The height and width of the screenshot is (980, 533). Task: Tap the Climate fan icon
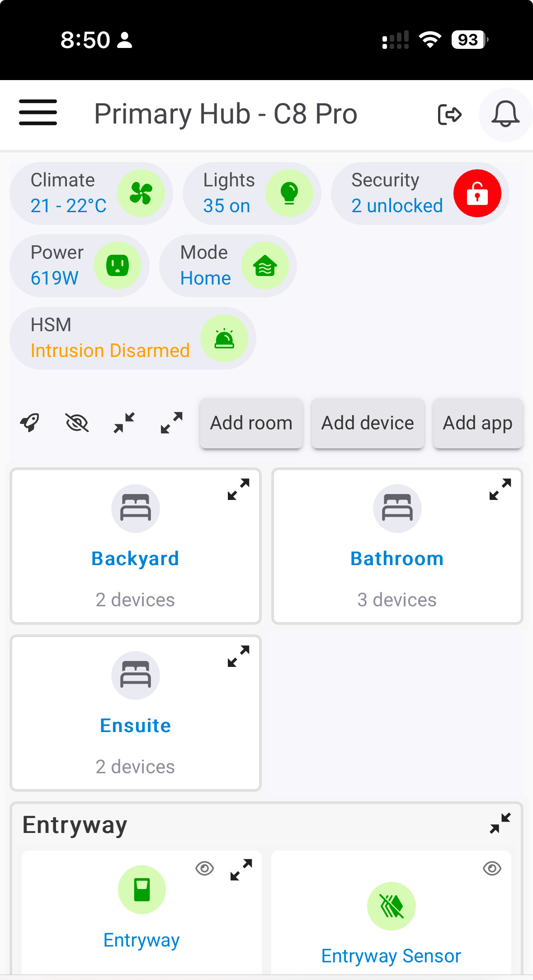point(141,193)
